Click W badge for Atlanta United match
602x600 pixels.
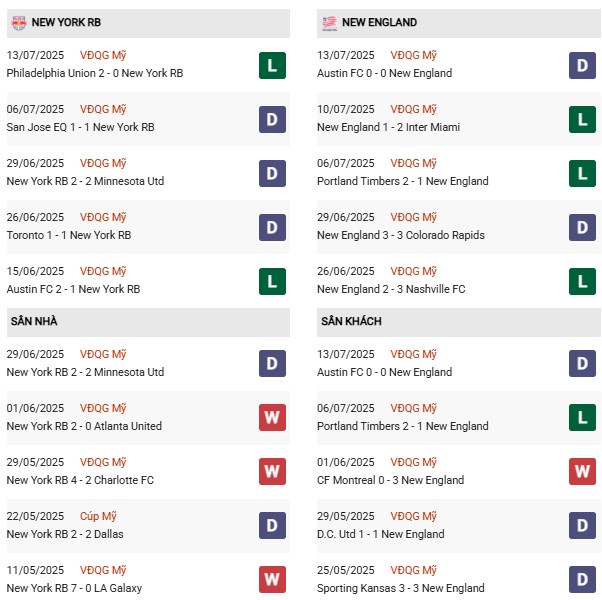272,419
